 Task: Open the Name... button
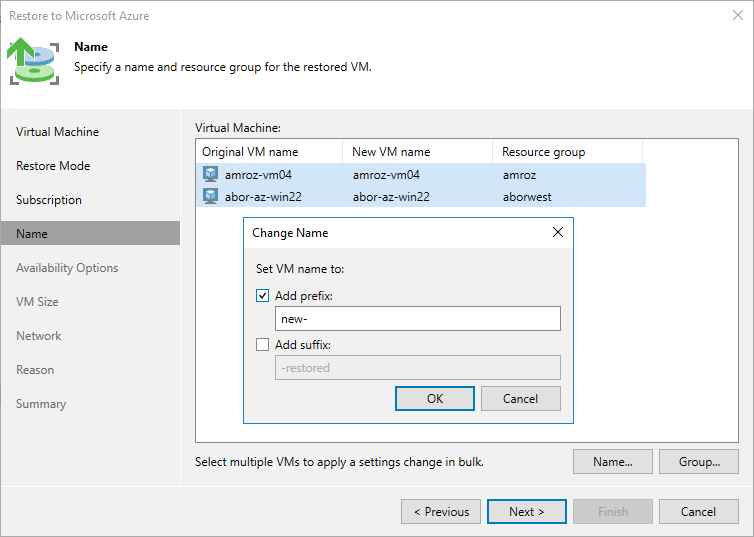[x=612, y=462]
